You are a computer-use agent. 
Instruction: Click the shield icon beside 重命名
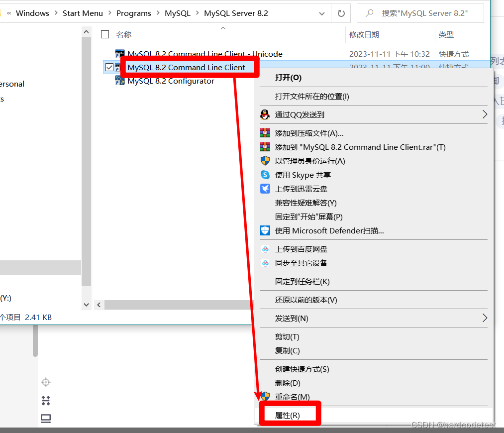point(265,396)
